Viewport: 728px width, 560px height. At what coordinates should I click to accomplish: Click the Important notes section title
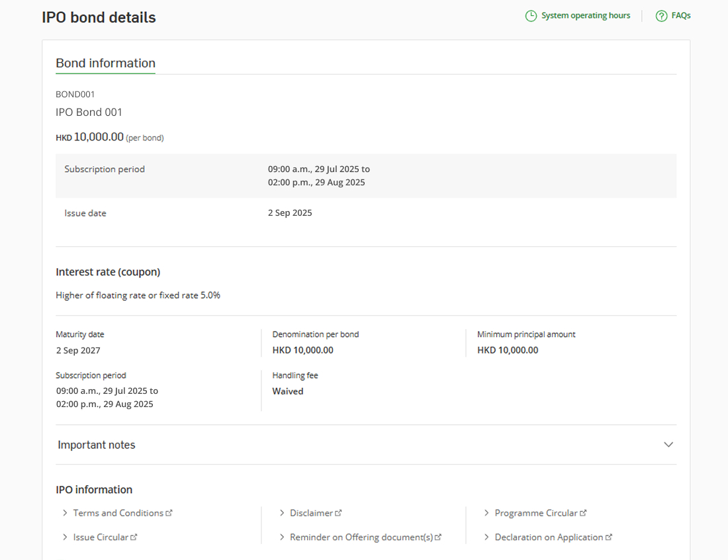(97, 445)
